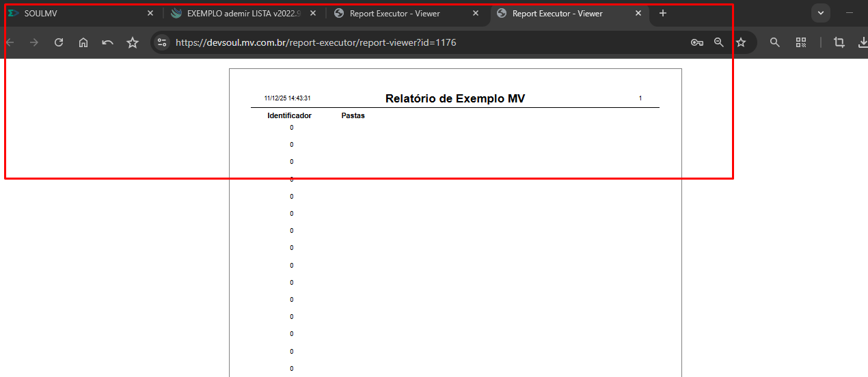Image resolution: width=868 pixels, height=377 pixels.
Task: Click the search magnifier right of address bar
Action: coord(774,42)
